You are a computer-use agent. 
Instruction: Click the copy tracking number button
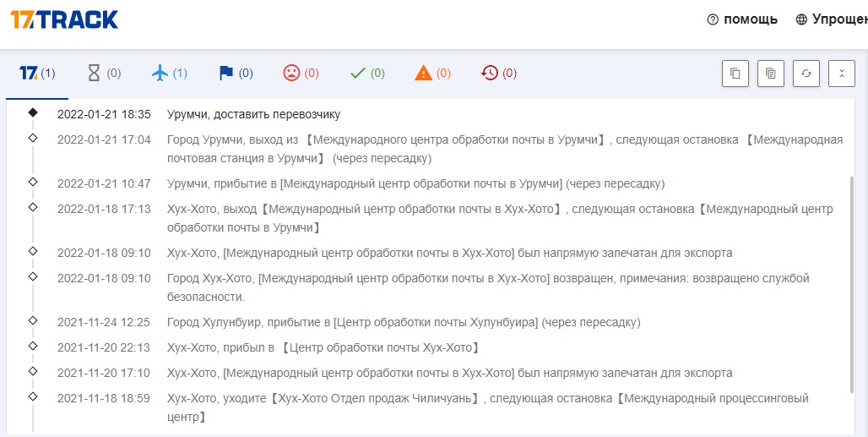click(735, 73)
